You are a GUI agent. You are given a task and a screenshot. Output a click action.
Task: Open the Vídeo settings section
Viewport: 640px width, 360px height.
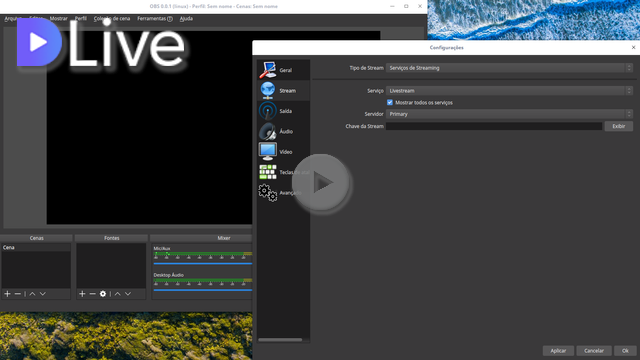(x=283, y=152)
